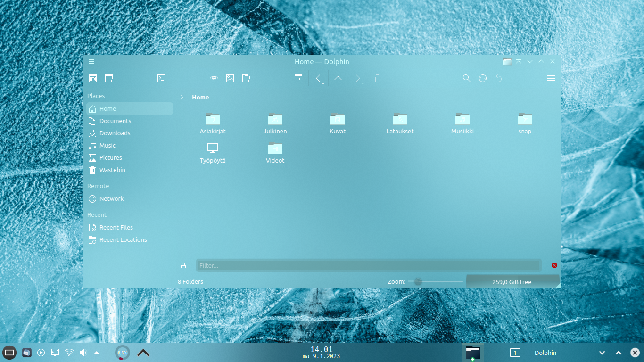This screenshot has height=362, width=644.
Task: Click the undo arrow icon
Action: pos(499,78)
